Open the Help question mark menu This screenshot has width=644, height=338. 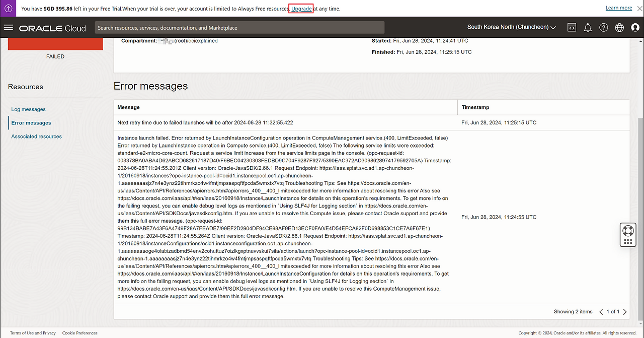point(604,28)
